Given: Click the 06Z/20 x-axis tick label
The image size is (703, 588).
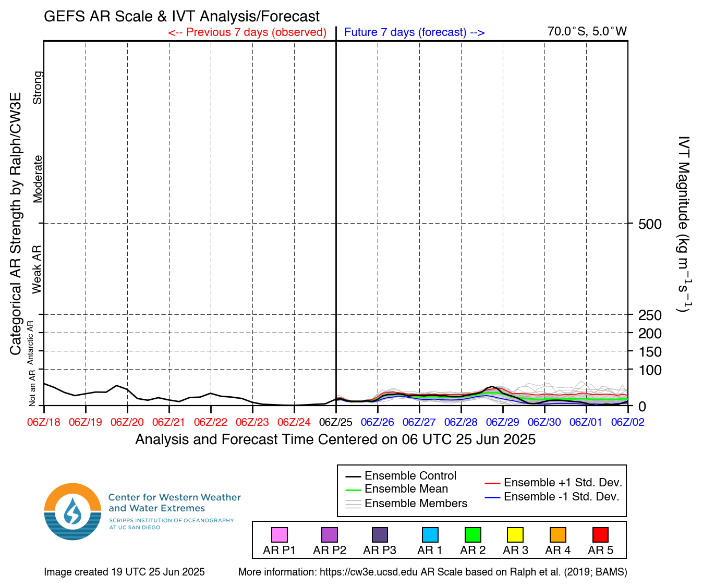Looking at the screenshot, I should 127,422.
